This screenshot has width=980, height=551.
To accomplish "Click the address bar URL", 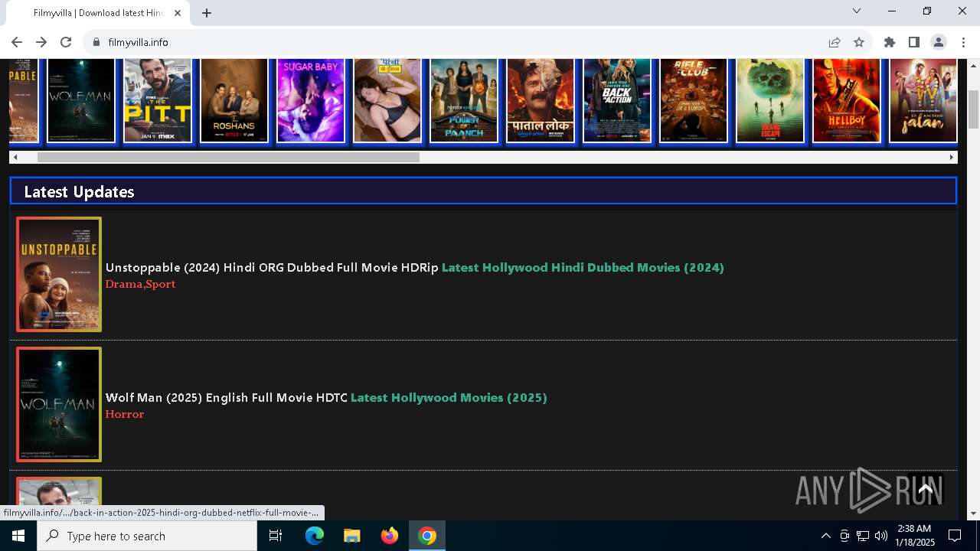I will tap(138, 42).
